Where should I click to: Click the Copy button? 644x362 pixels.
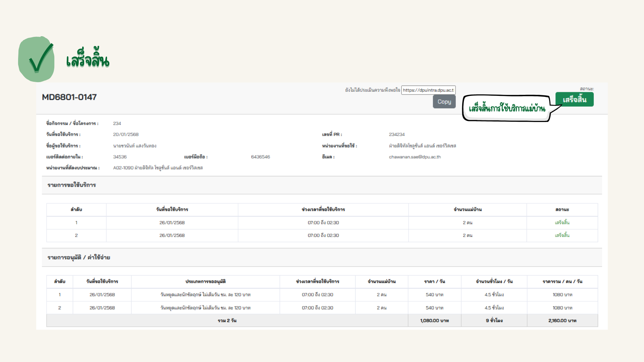pyautogui.click(x=444, y=102)
